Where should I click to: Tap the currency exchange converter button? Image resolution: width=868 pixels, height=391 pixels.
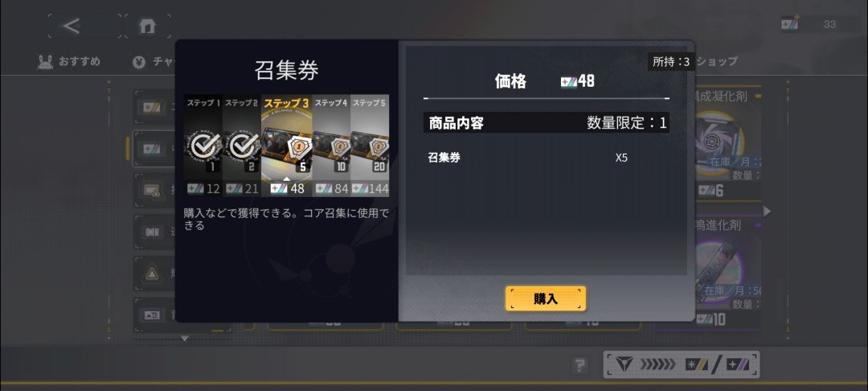682,365
